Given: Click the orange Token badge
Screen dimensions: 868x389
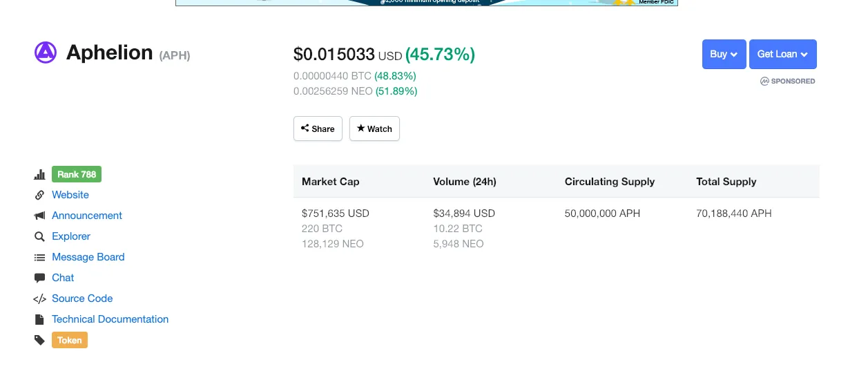Looking at the screenshot, I should [70, 340].
